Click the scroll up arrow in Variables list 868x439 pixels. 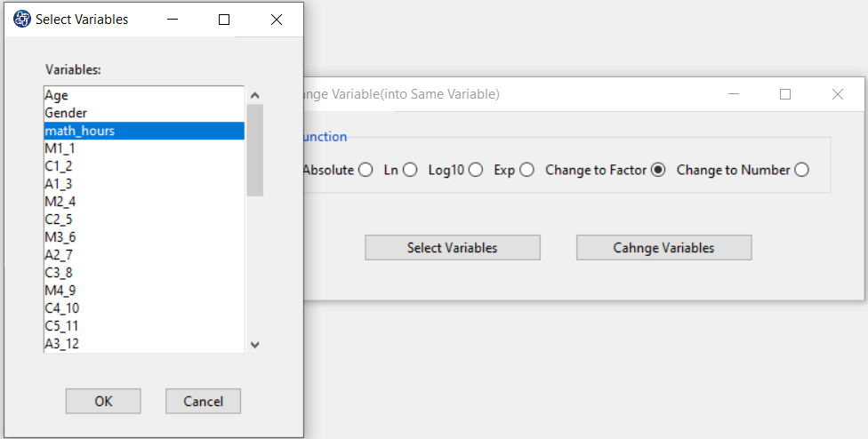254,95
